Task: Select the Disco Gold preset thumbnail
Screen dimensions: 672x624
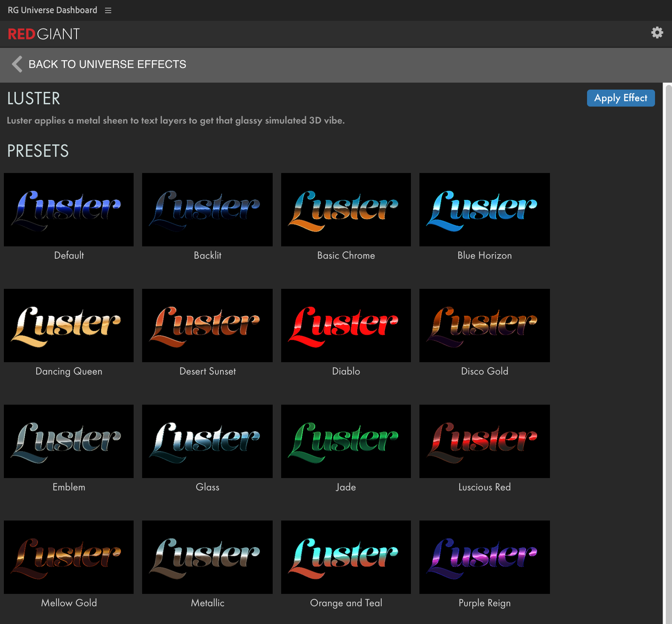Action: coord(485,326)
